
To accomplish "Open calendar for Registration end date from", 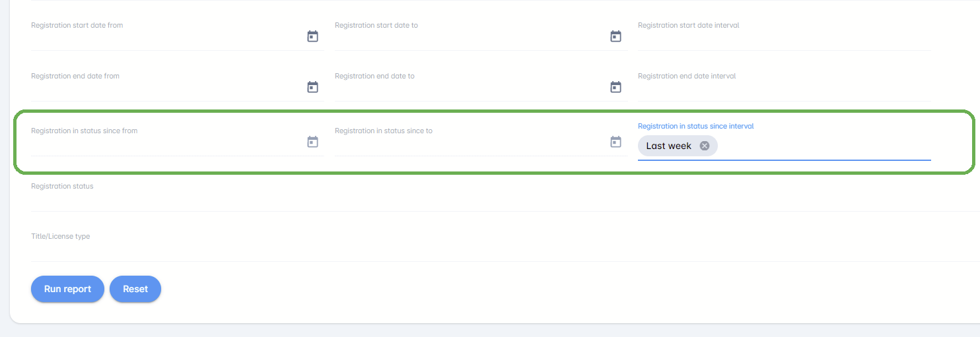I will tap(312, 87).
